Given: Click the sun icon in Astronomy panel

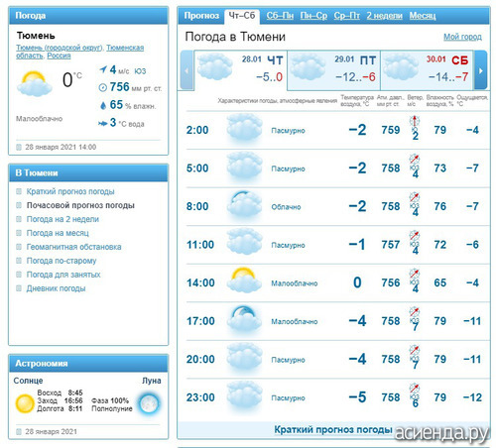Looking at the screenshot, I should point(25,403).
